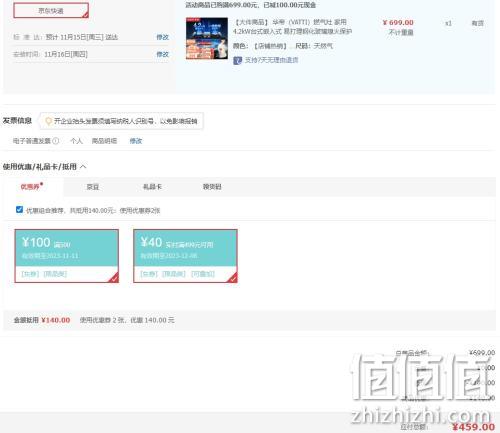
Task: Click the lightbulb tip icon by invoice info
Action: click(x=48, y=121)
